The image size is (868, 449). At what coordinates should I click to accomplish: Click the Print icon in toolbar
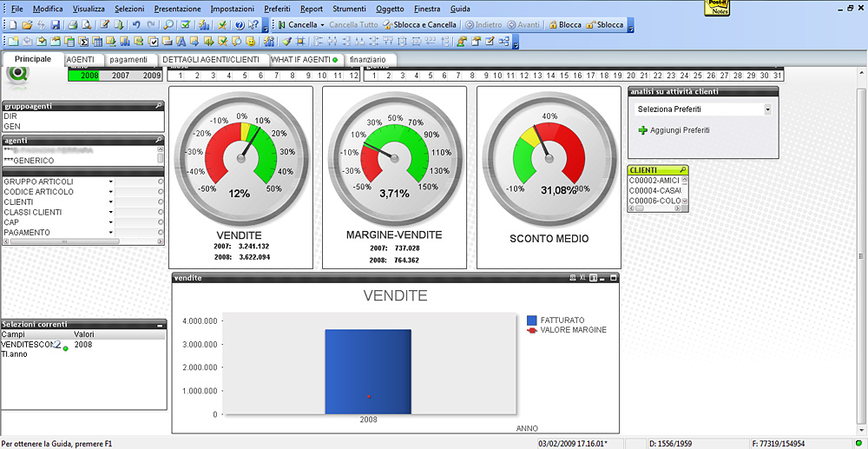[73, 25]
